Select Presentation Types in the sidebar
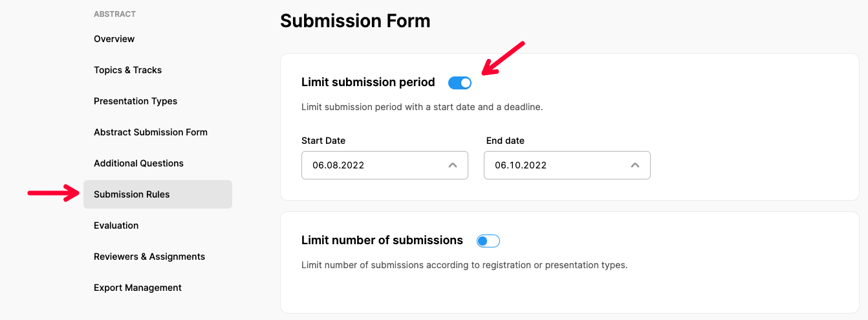 click(135, 101)
